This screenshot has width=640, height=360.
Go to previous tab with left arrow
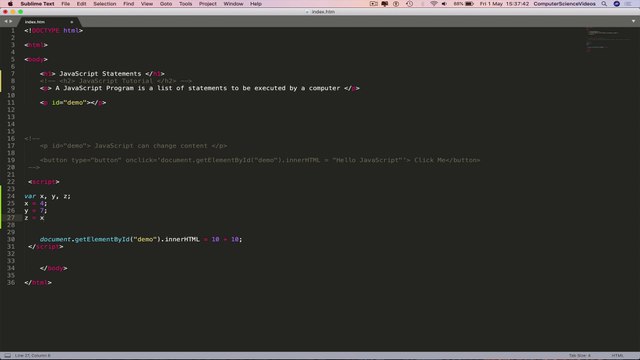(6, 21)
